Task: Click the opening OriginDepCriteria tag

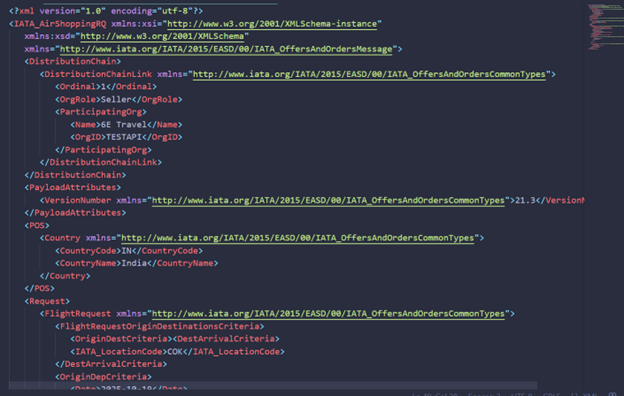Action: click(103, 376)
